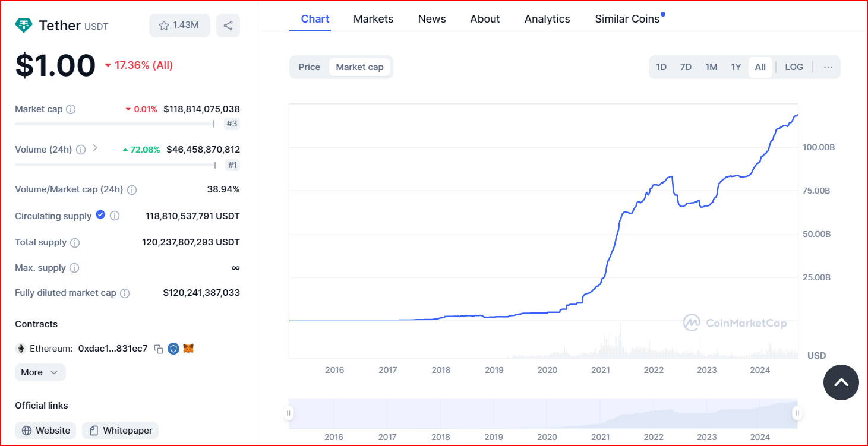Image resolution: width=868 pixels, height=446 pixels.
Task: Click the main market cap line chart
Action: (x=543, y=231)
